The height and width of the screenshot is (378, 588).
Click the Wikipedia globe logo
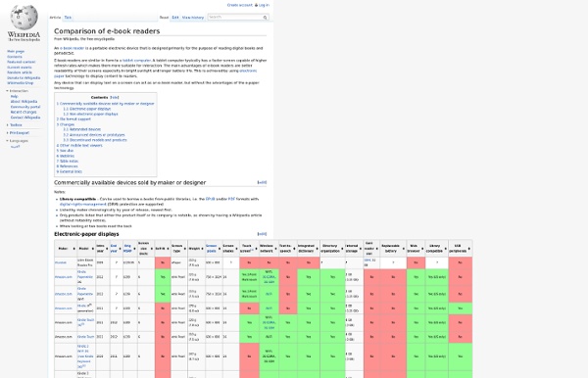pos(24,18)
